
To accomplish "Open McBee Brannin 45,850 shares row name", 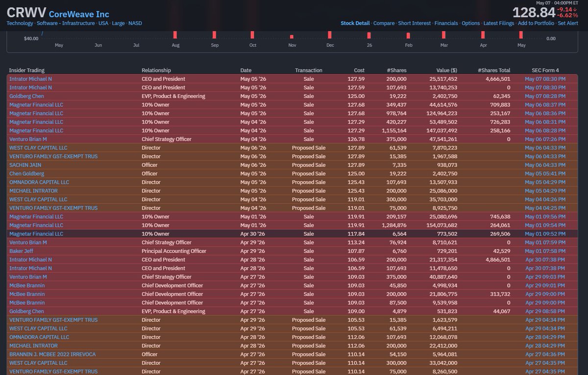I will (x=27, y=285).
